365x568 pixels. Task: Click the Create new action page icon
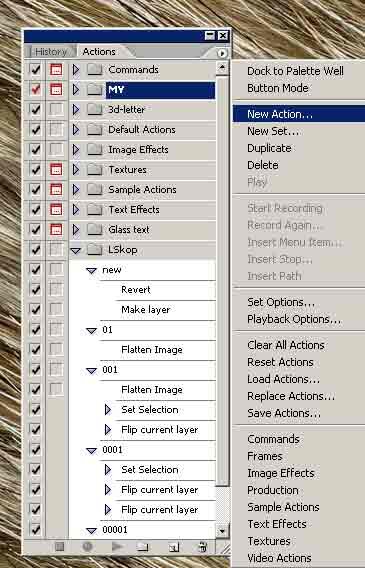coord(173,547)
